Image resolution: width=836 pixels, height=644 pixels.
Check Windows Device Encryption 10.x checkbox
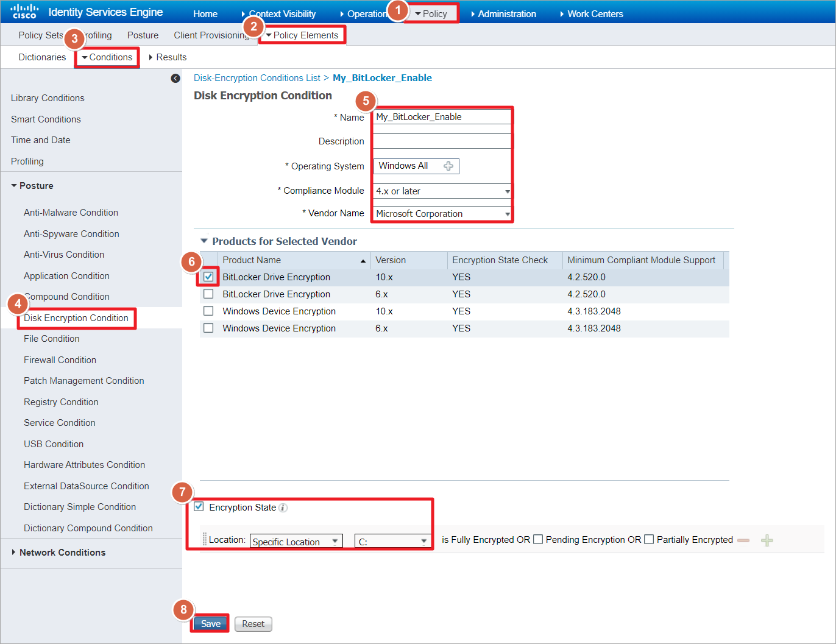click(208, 311)
